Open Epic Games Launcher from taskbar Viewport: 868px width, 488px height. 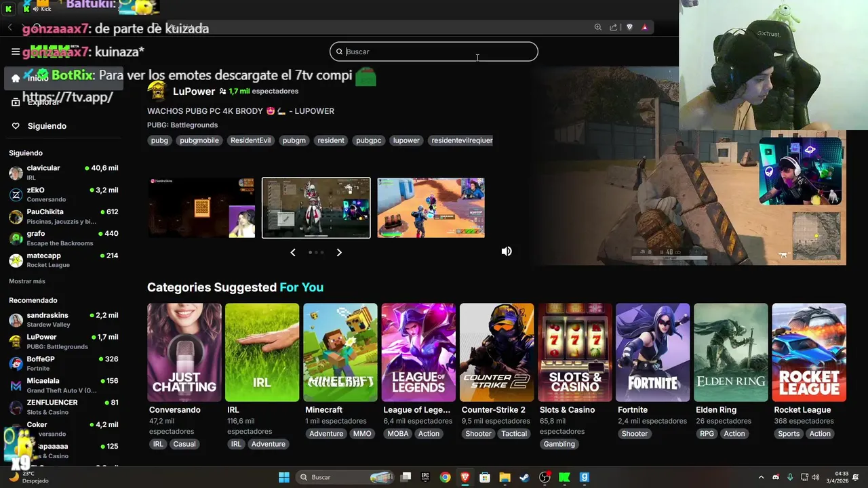tap(425, 477)
